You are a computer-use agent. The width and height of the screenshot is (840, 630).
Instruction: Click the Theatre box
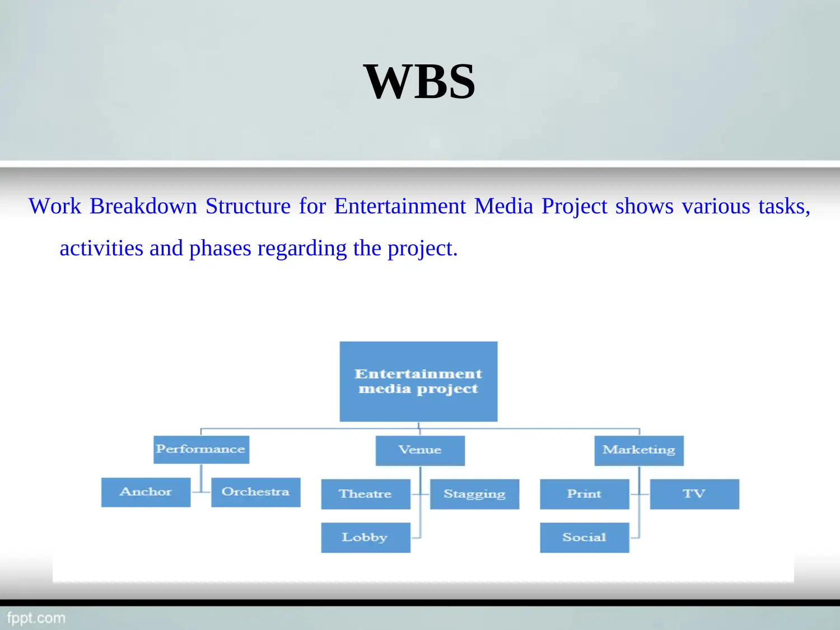tap(366, 494)
